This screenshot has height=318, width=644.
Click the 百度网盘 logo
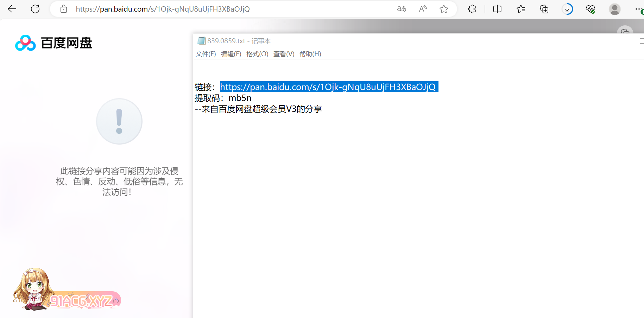53,43
